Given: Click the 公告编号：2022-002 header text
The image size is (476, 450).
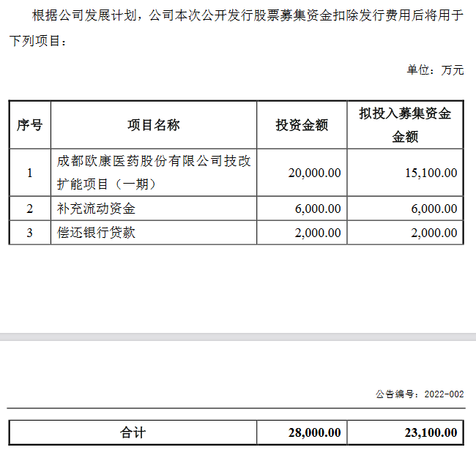Looking at the screenshot, I should (x=420, y=394).
